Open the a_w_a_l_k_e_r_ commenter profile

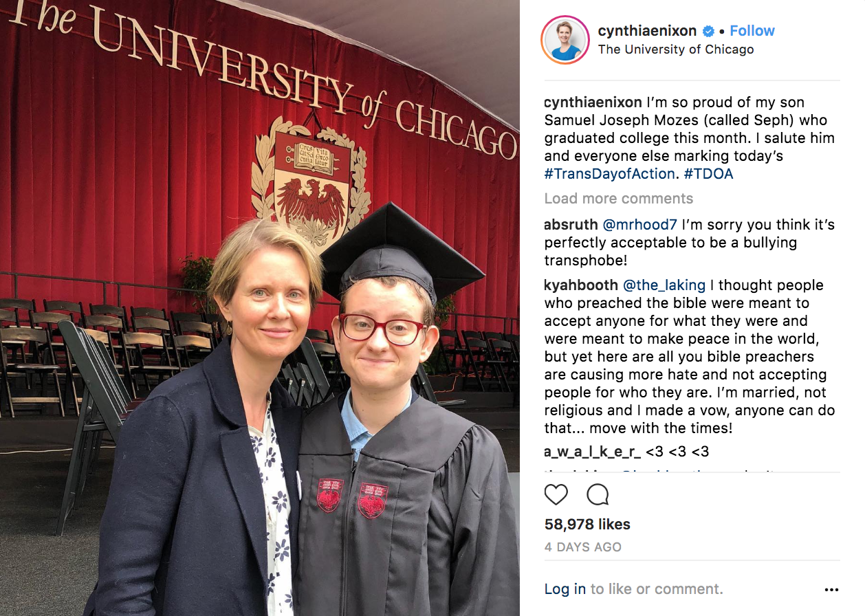(x=593, y=452)
